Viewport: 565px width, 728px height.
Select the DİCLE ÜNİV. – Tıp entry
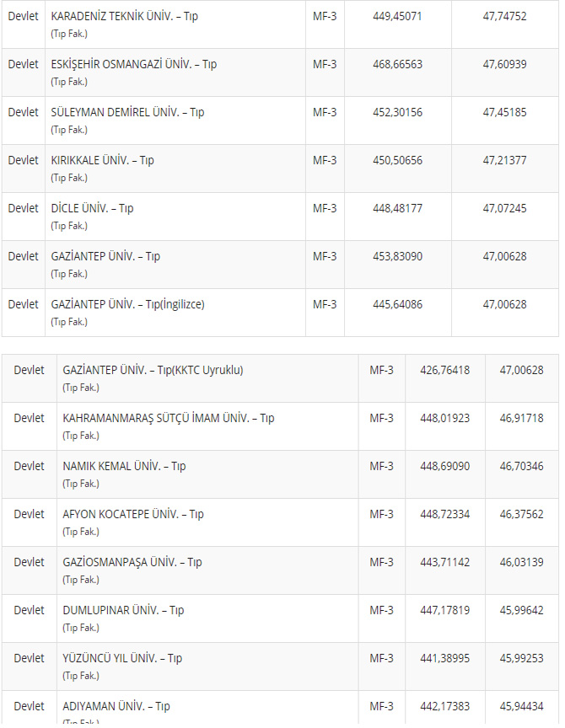tap(93, 208)
